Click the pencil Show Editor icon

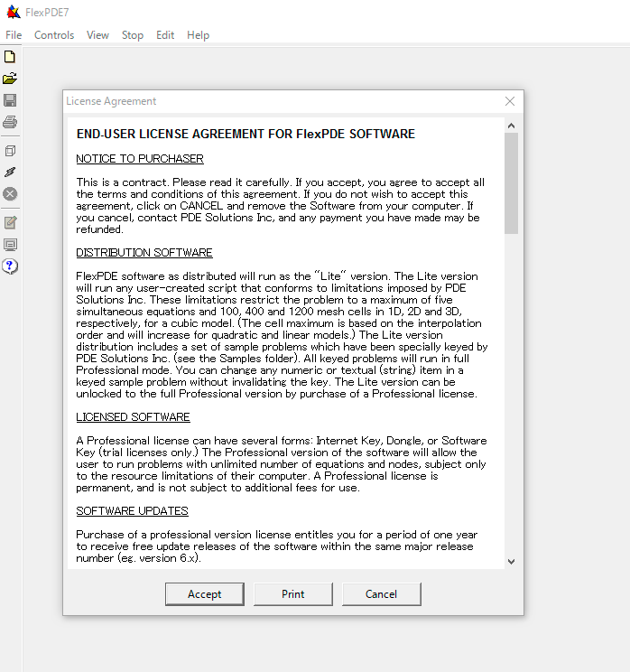(11, 222)
